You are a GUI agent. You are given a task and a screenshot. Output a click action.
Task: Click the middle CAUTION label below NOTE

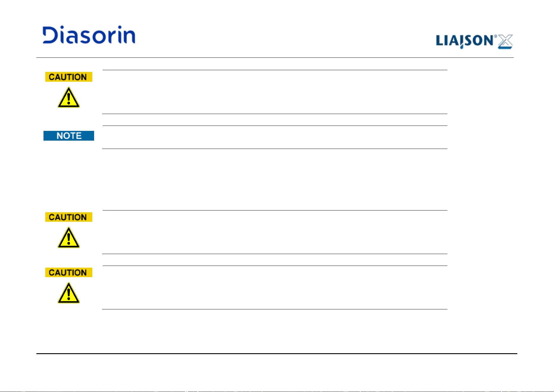click(x=69, y=217)
